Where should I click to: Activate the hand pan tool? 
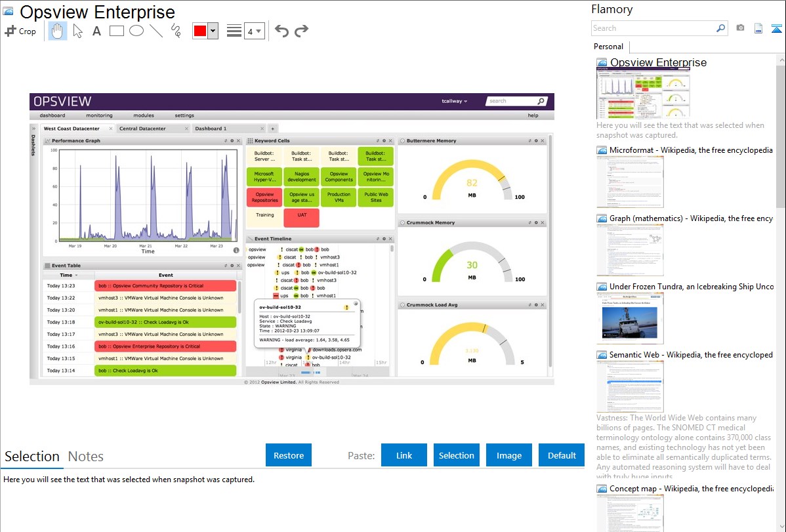58,31
